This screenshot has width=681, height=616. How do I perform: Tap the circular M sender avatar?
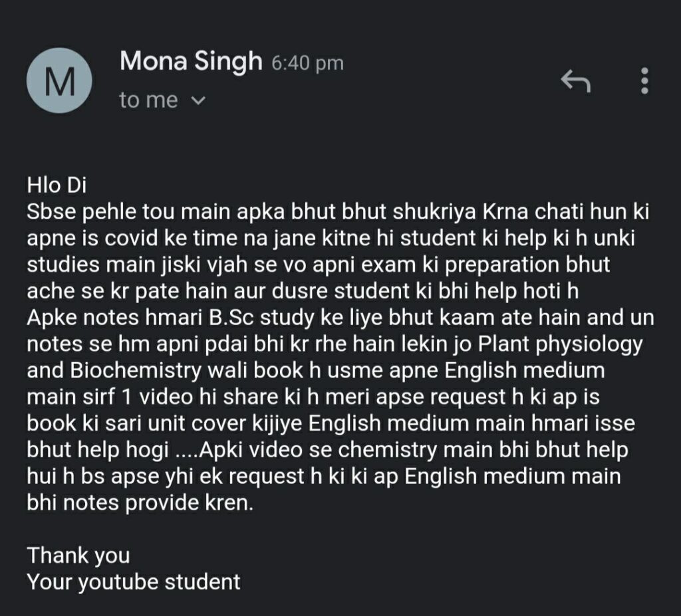(x=59, y=81)
